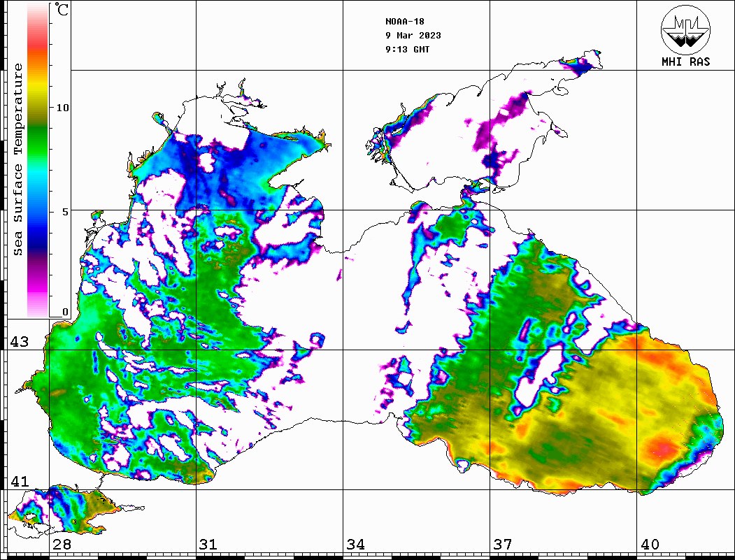
Task: Click the °C unit label
Action: pyautogui.click(x=62, y=9)
